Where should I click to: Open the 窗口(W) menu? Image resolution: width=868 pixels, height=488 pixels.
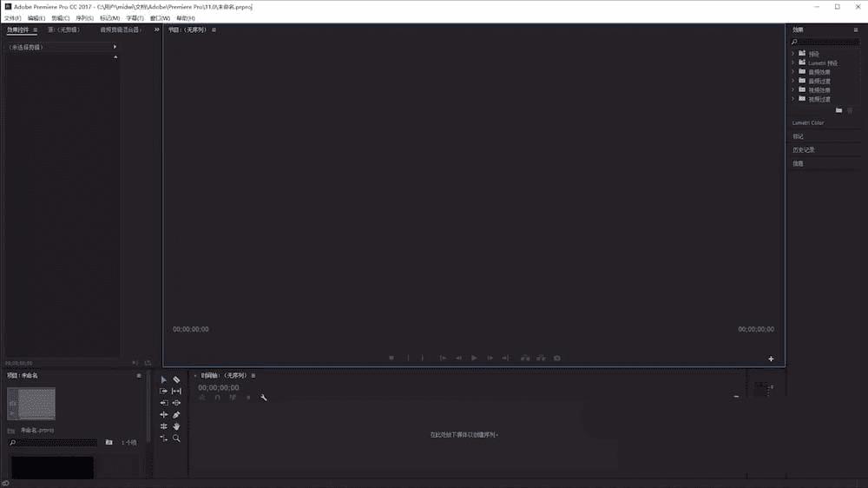(x=160, y=18)
